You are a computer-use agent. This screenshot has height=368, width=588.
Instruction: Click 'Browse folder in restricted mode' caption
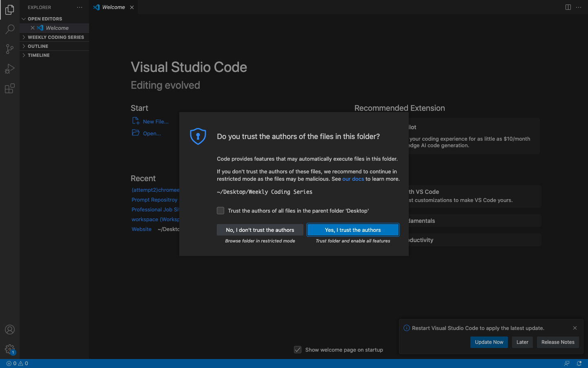click(260, 241)
